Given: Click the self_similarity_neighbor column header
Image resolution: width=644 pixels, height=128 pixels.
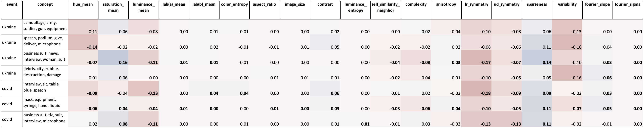Looking at the screenshot, I should [386, 7].
